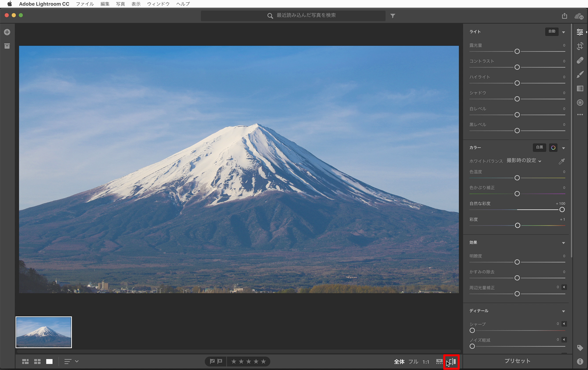Screen dimensions: 588x370
Task: Open the ヘルプ menu
Action: coord(183,4)
